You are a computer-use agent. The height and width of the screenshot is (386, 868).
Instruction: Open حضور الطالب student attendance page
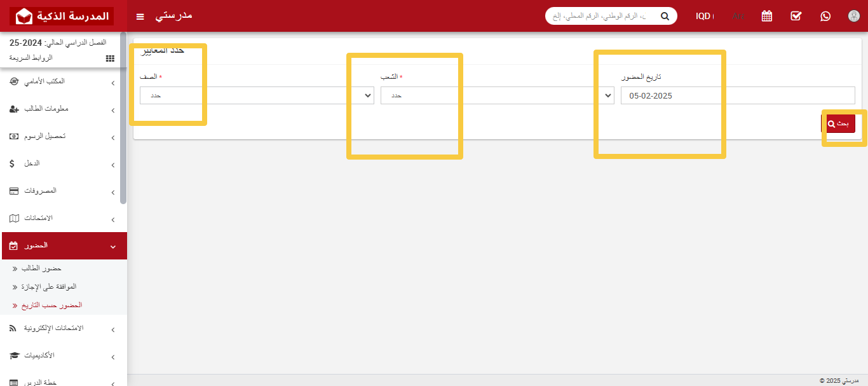coord(41,268)
